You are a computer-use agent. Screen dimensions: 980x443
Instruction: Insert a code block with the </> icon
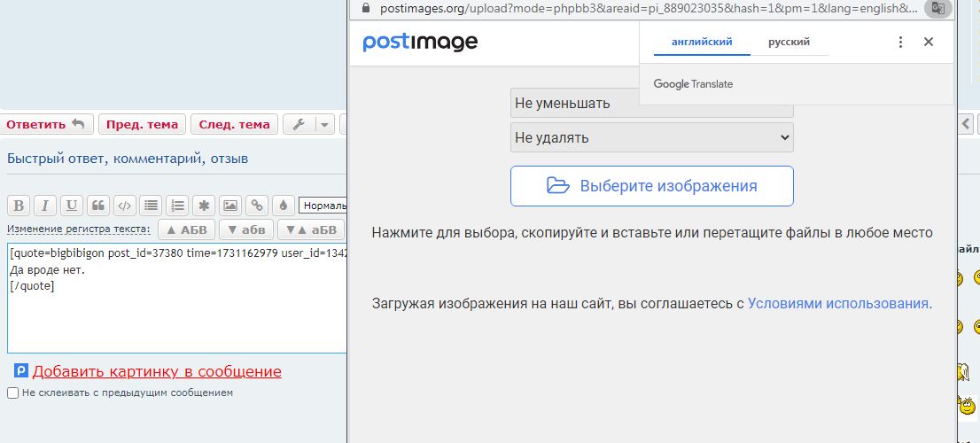point(124,206)
